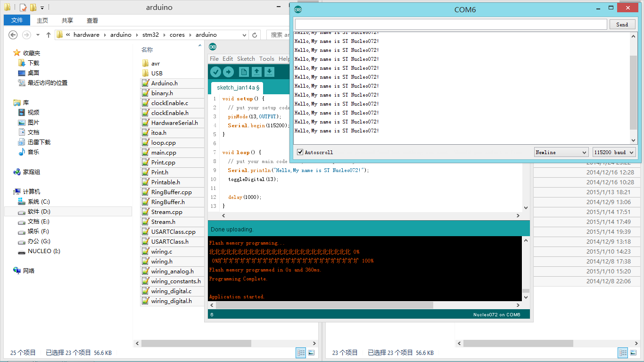Expand the « breadcrumb overflow before hardware

click(x=68, y=35)
